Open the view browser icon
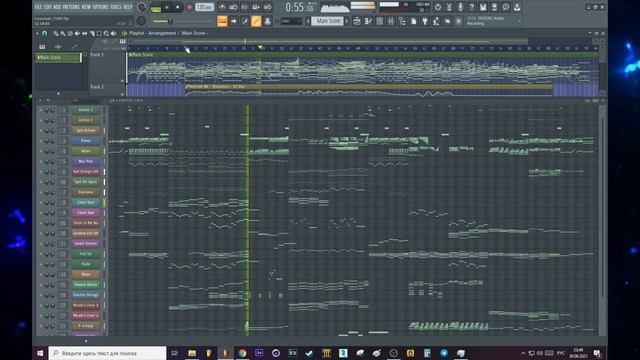Screen dimensions: 640x360 pos(402,21)
